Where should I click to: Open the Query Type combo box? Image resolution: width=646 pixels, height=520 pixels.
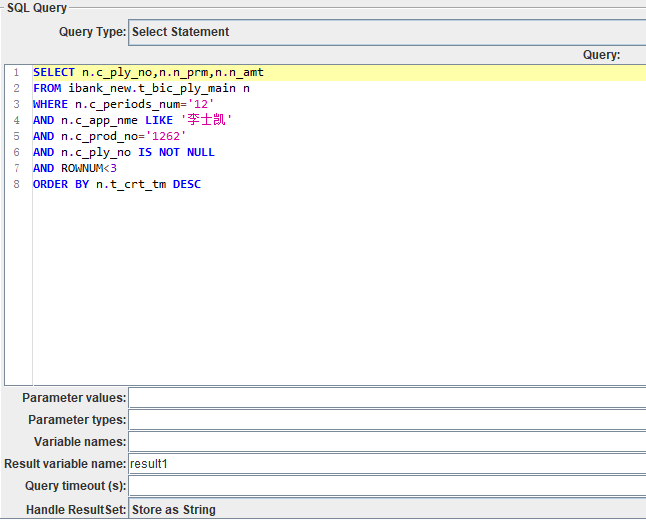pyautogui.click(x=387, y=32)
